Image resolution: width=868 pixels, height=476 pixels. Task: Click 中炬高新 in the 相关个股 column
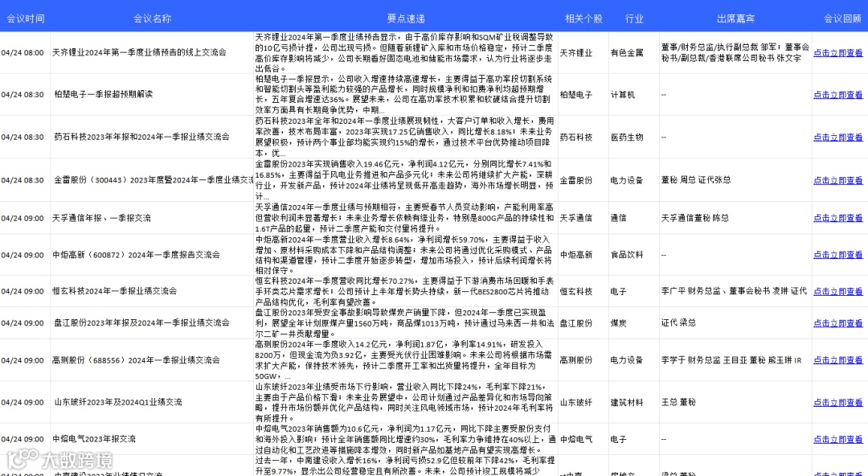pyautogui.click(x=575, y=254)
